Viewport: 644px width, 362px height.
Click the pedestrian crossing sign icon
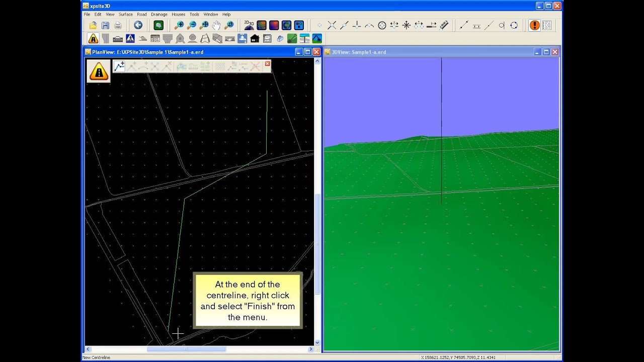130,39
